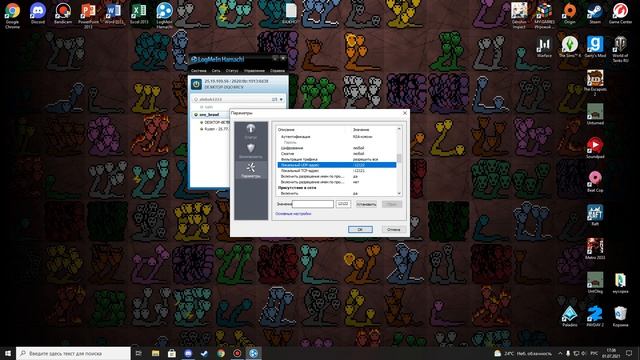Show hidden tray icons chevron
This screenshot has height=360, width=640.
[560, 353]
